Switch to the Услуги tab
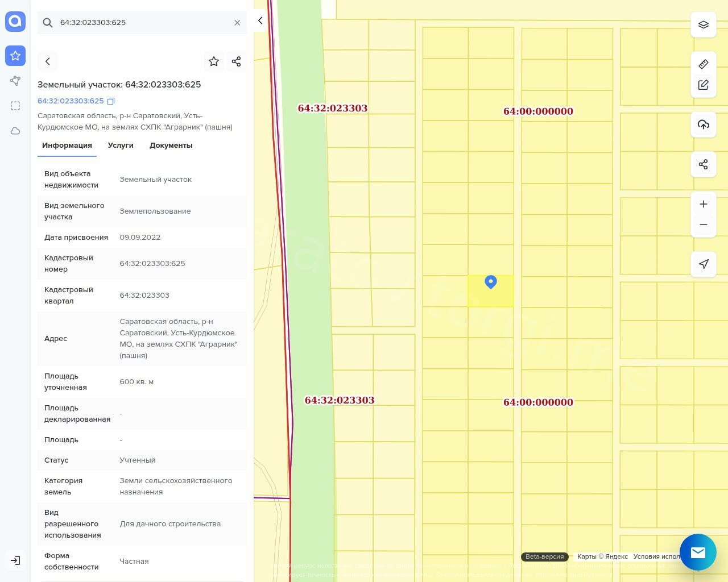This screenshot has height=582, width=728. point(121,145)
